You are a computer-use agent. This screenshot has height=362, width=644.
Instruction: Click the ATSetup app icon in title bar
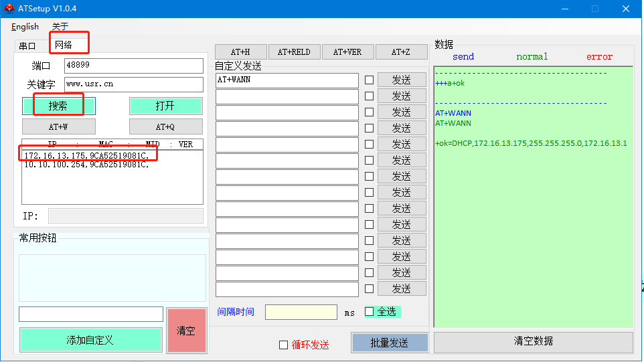click(9, 9)
